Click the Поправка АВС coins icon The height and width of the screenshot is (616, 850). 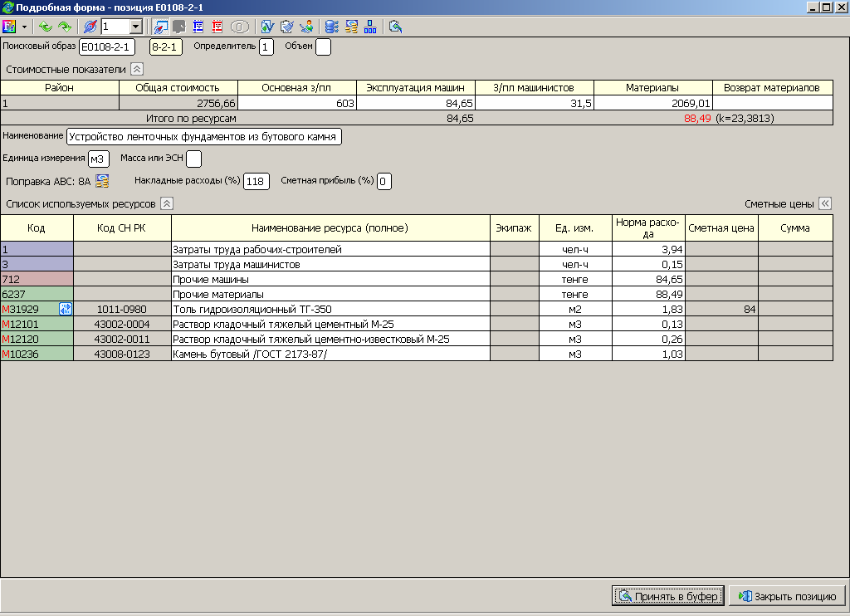102,181
